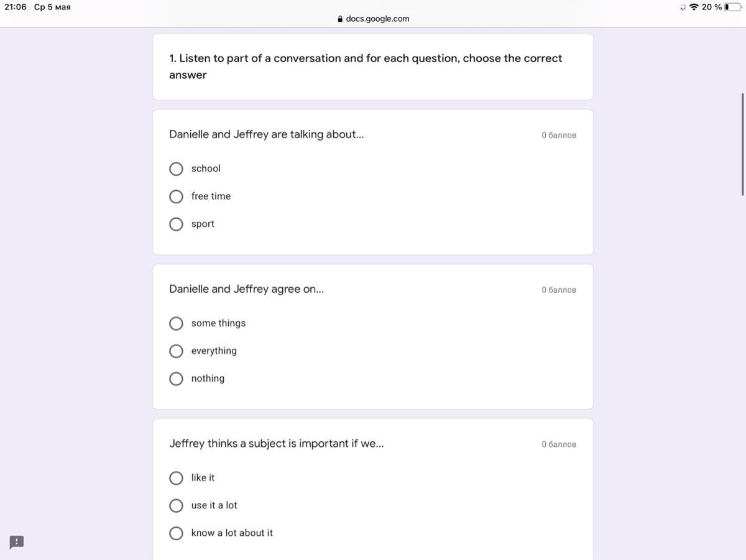Image resolution: width=746 pixels, height=560 pixels.
Task: Tap the docs.google.com address bar
Action: (377, 19)
